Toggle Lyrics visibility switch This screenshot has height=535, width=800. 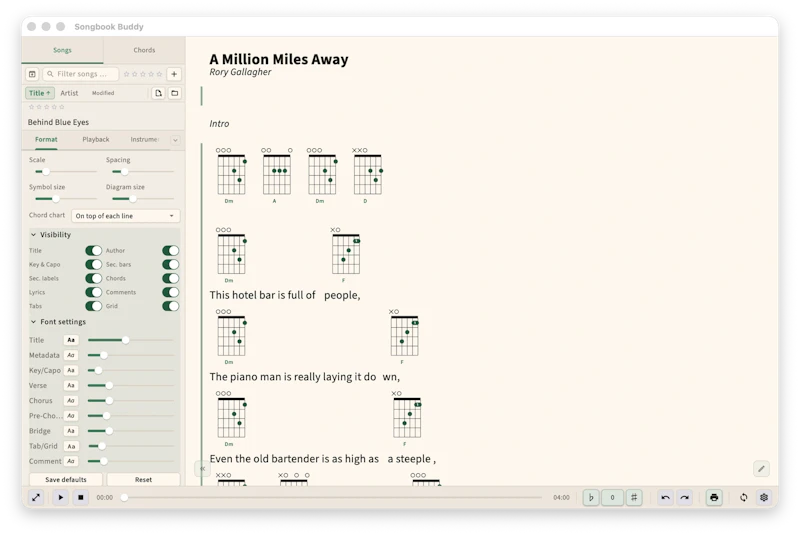[x=93, y=292]
